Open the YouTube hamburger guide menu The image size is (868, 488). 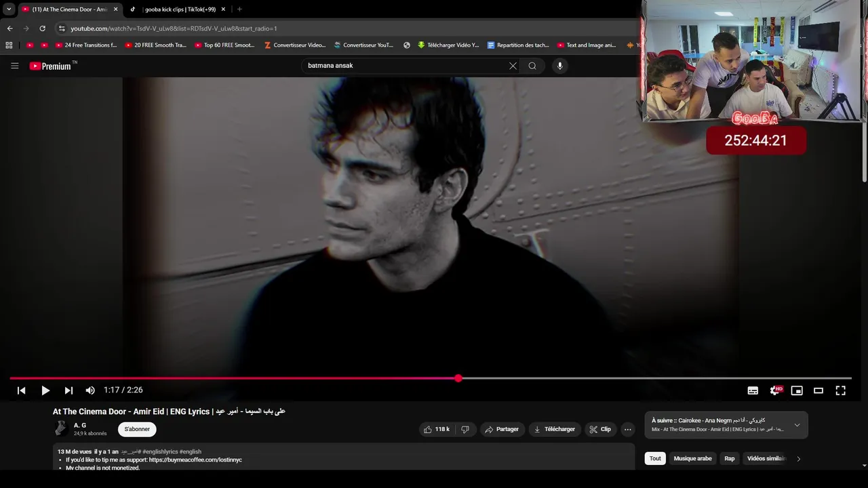pos(14,66)
